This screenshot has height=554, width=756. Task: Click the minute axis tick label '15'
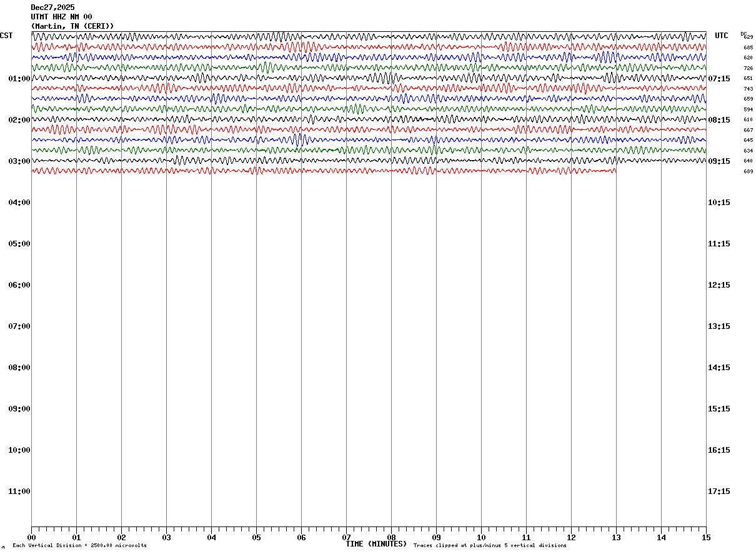(x=706, y=538)
